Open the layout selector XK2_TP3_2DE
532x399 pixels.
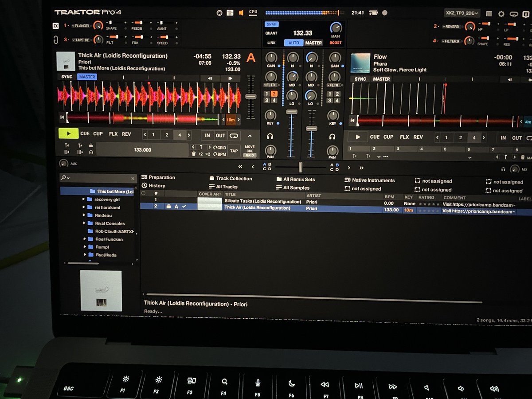point(462,13)
